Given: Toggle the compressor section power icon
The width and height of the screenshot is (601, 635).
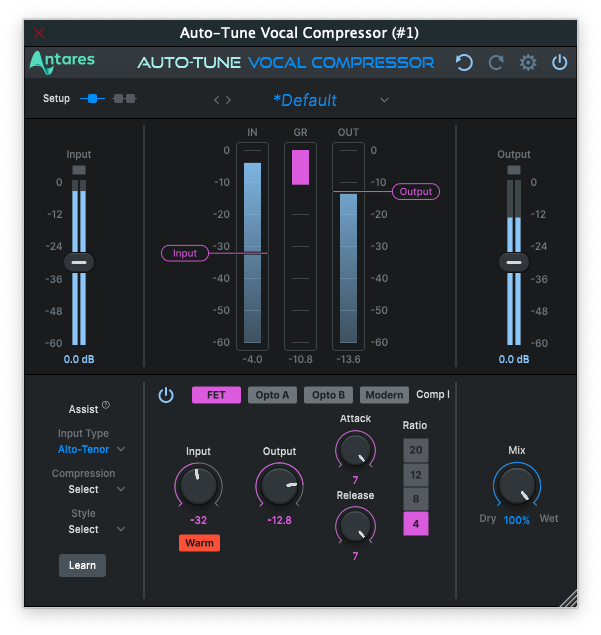Looking at the screenshot, I should tap(166, 395).
